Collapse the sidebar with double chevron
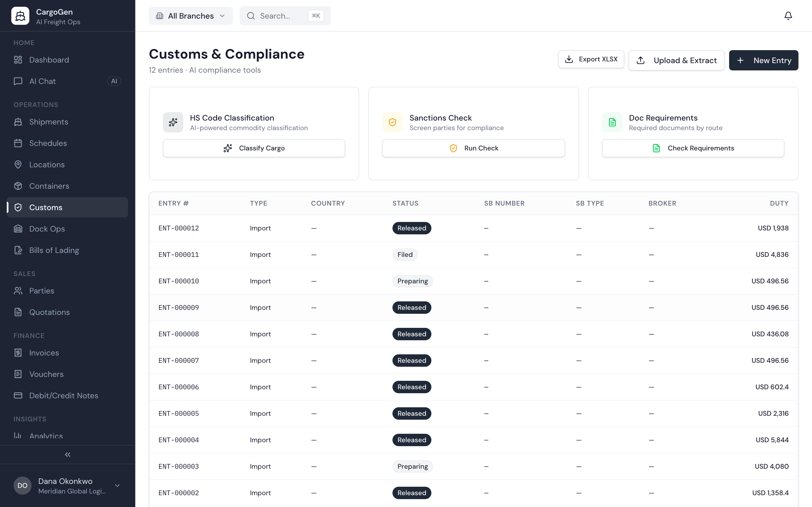Image resolution: width=812 pixels, height=507 pixels. (x=67, y=455)
